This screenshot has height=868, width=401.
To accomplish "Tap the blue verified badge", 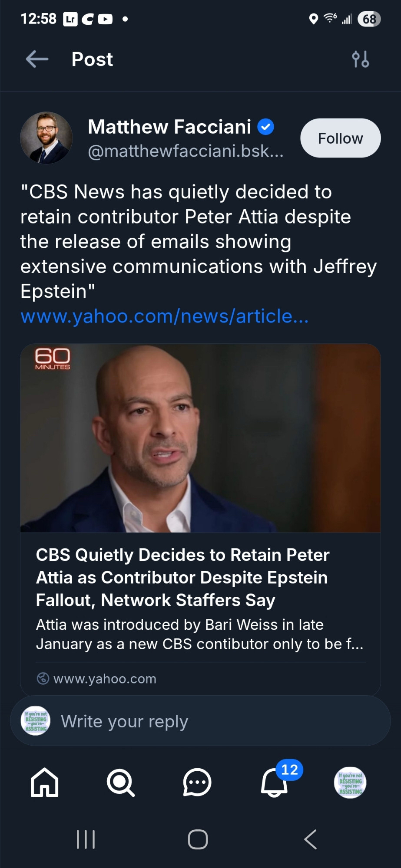I will coord(265,127).
